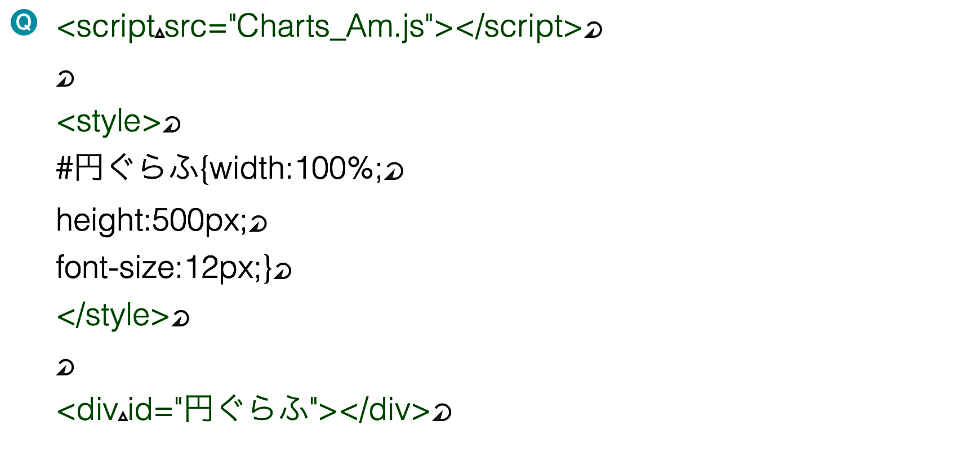Click the #円ぐらふ selector text
Image resolution: width=980 pixels, height=451 pixels.
coord(127,168)
